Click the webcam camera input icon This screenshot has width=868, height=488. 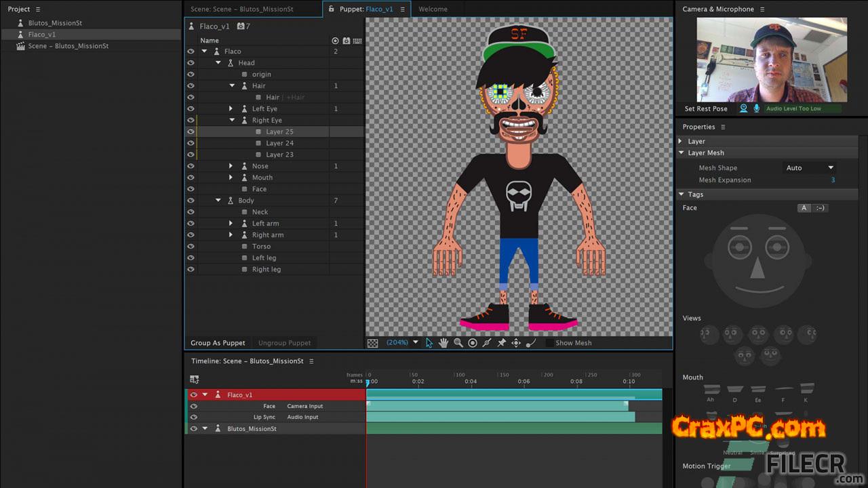point(744,108)
